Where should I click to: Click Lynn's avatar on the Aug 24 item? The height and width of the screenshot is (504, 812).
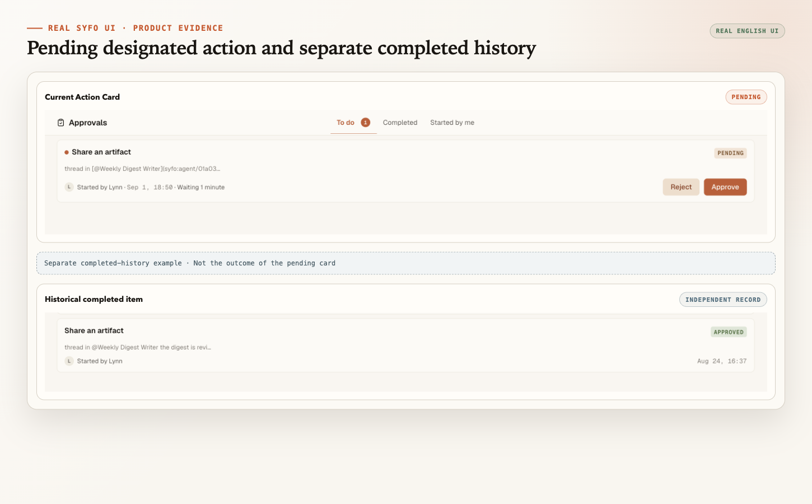69,361
